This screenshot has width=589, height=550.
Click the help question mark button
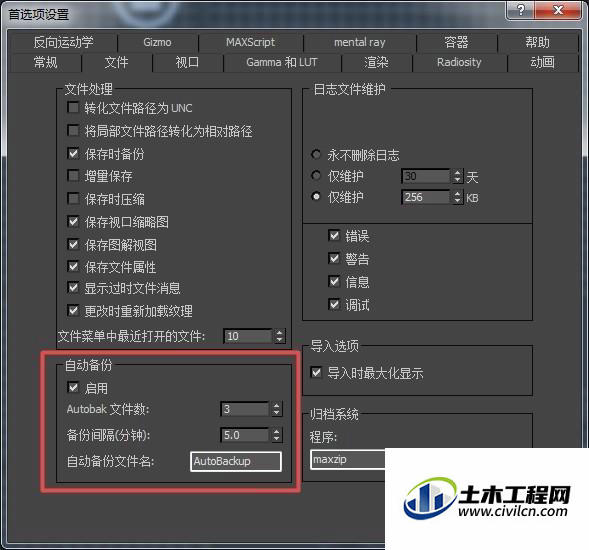520,10
